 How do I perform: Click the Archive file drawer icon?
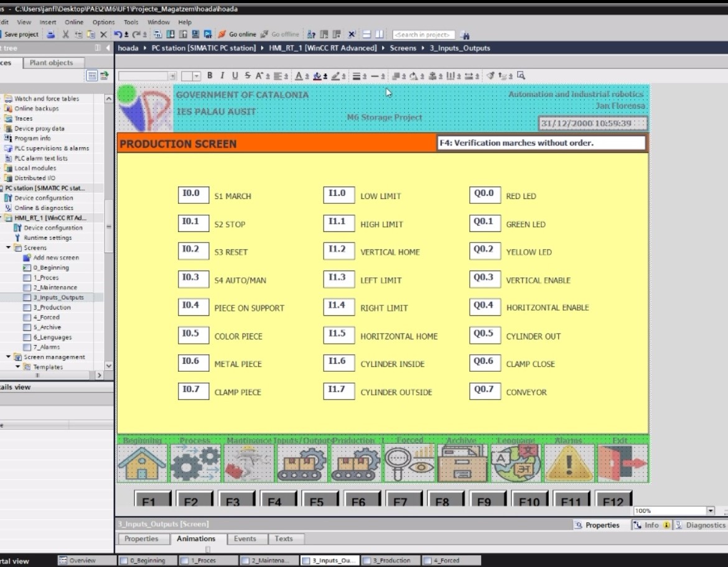(462, 464)
